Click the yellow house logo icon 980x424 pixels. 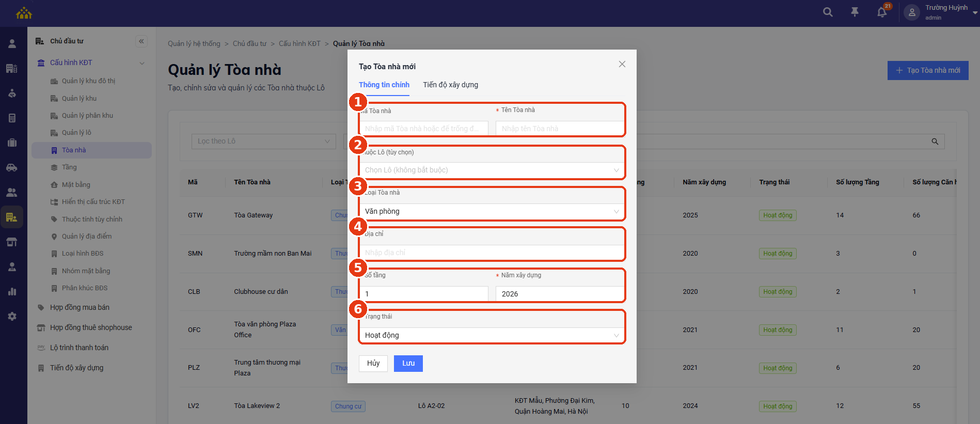(24, 12)
